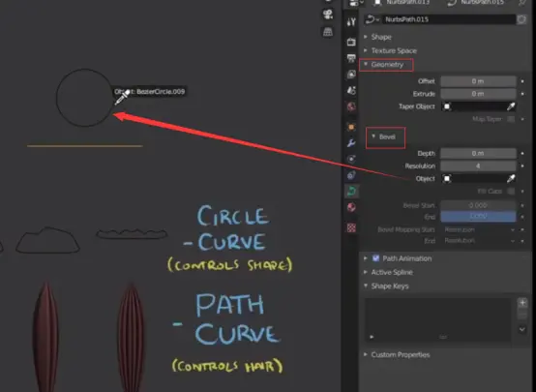This screenshot has width=536, height=392.
Task: Click the animate dot next to Offset
Action: (522, 81)
